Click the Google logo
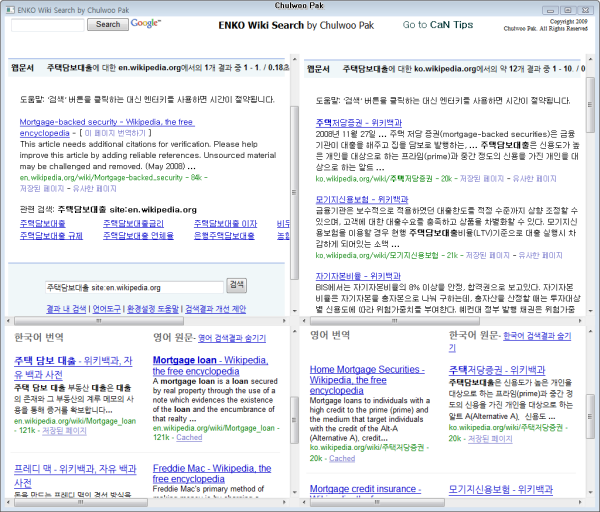The image size is (600, 512). click(146, 23)
